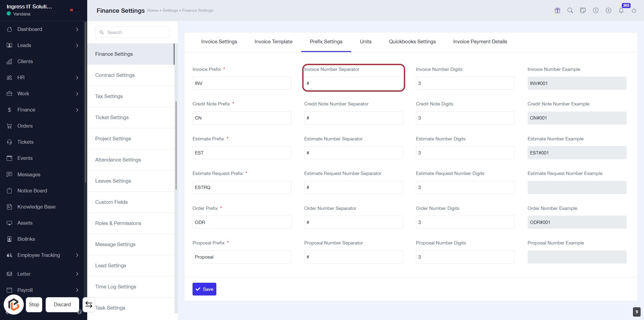The height and width of the screenshot is (320, 644).
Task: Click the Discard button
Action: (x=62, y=305)
